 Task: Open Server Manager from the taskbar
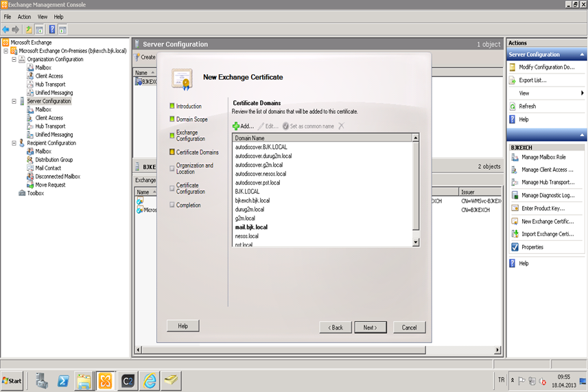[42, 381]
